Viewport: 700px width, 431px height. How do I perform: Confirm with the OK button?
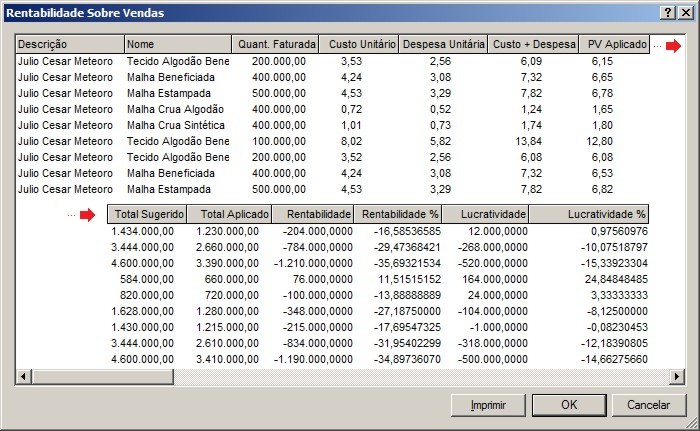click(x=569, y=405)
